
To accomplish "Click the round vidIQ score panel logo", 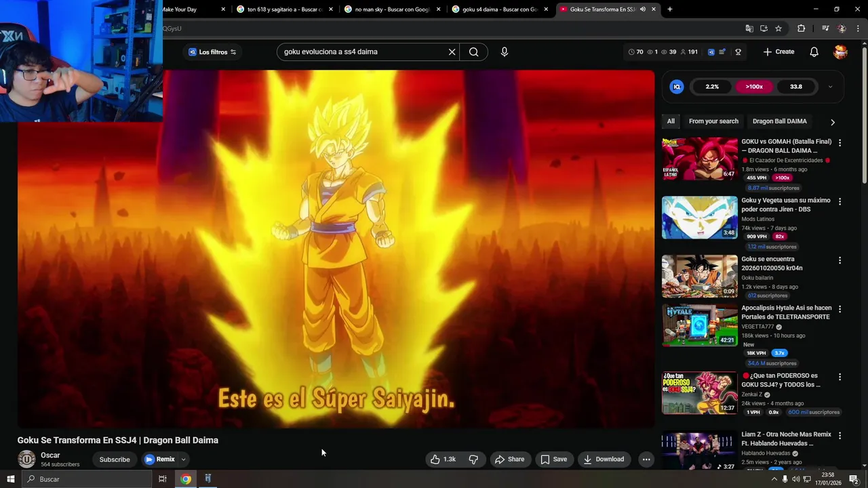I will [x=677, y=87].
